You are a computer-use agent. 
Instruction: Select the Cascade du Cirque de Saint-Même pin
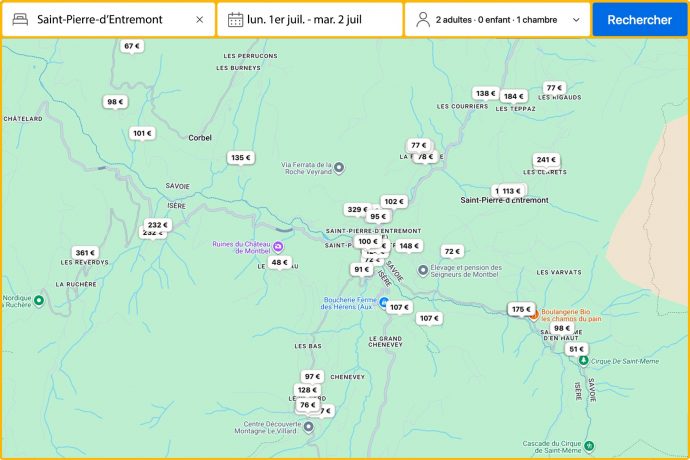tap(589, 445)
